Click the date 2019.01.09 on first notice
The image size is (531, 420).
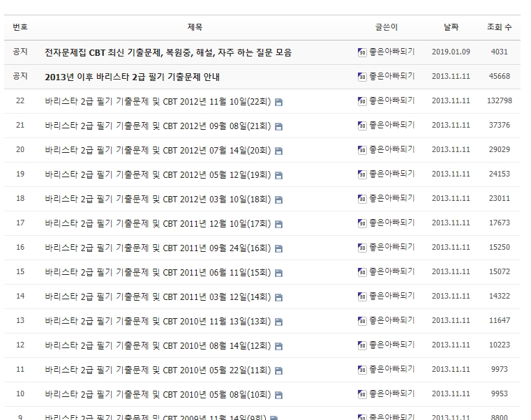point(451,52)
